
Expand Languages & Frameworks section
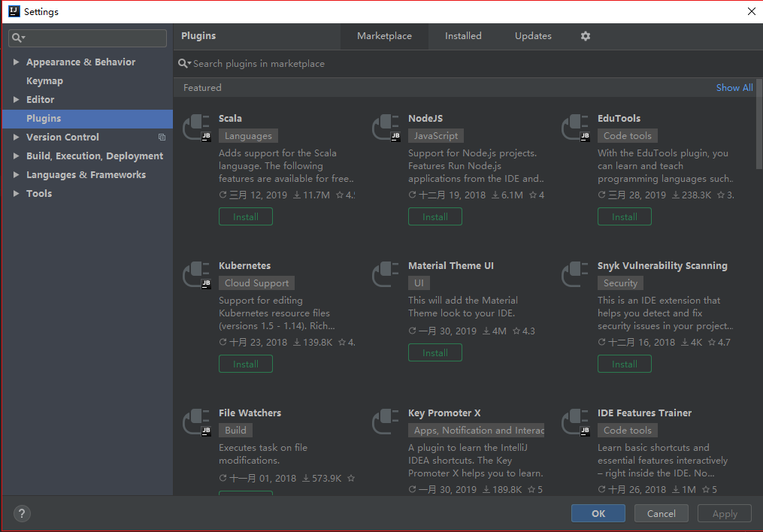16,174
